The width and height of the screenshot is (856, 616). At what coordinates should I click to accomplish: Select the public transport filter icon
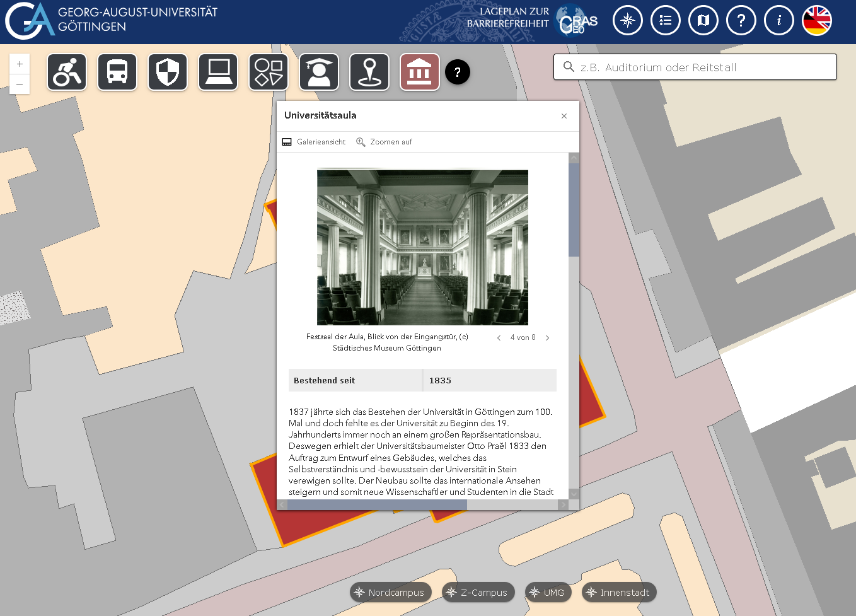coord(117,71)
